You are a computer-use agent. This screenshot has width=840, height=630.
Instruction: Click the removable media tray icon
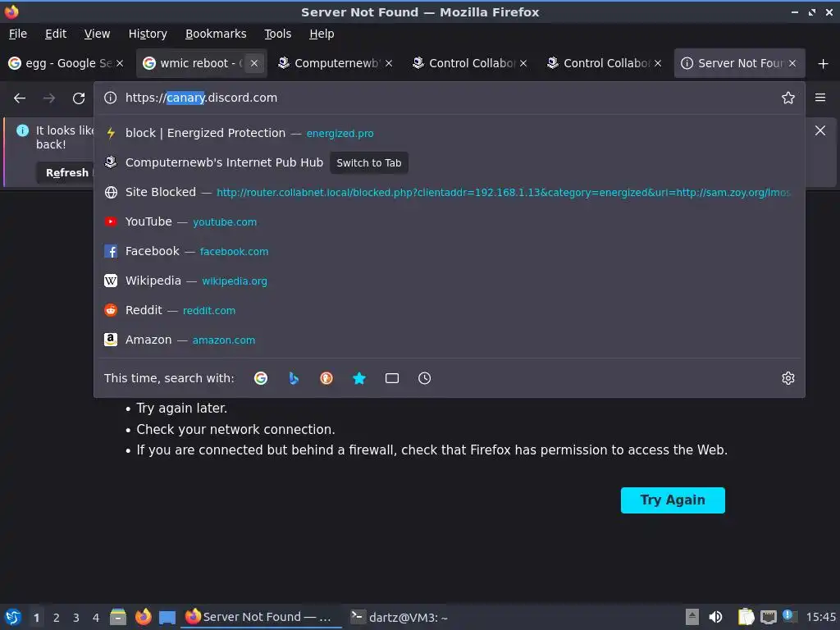tap(692, 617)
